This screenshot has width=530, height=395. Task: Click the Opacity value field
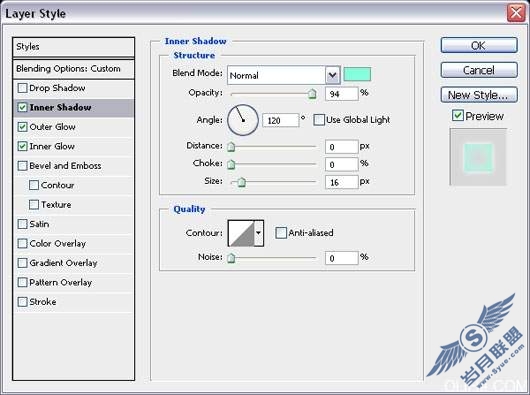click(341, 94)
